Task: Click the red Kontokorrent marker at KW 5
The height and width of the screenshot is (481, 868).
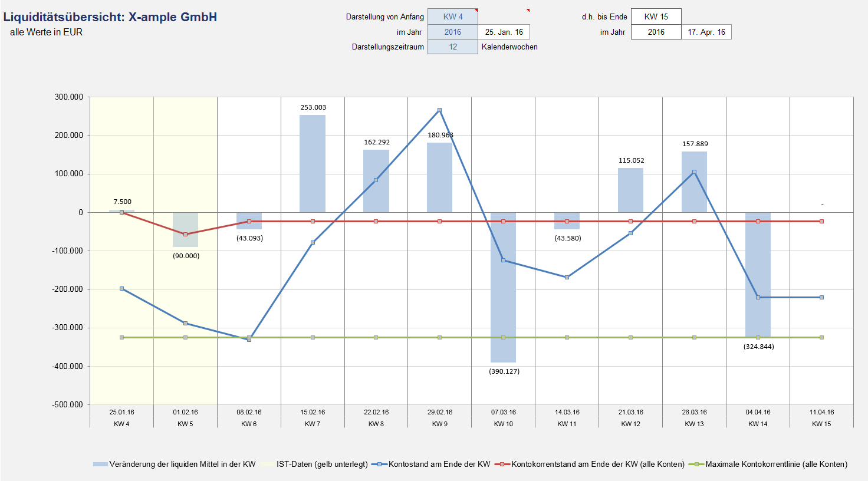Action: [x=186, y=234]
